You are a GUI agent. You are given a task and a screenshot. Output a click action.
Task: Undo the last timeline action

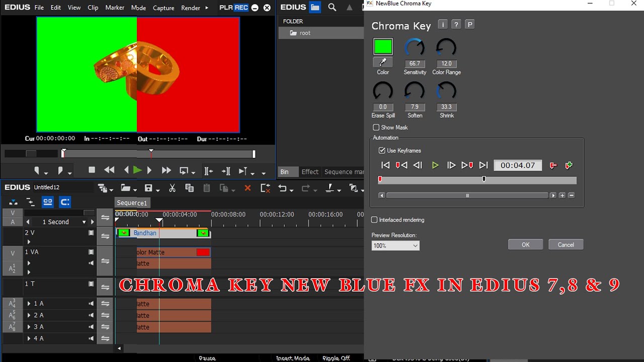(282, 188)
